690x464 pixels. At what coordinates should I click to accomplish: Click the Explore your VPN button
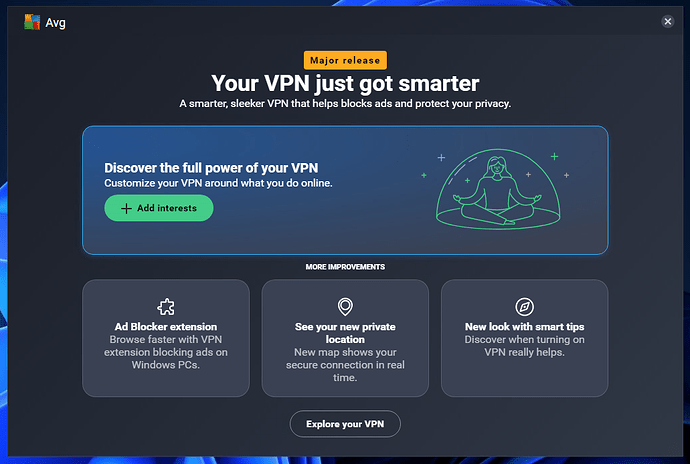[x=345, y=424]
